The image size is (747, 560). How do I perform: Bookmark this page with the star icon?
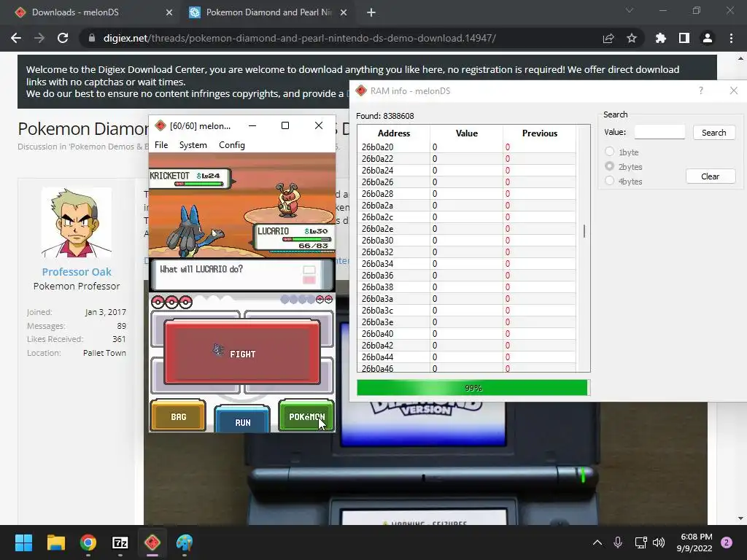pos(632,38)
